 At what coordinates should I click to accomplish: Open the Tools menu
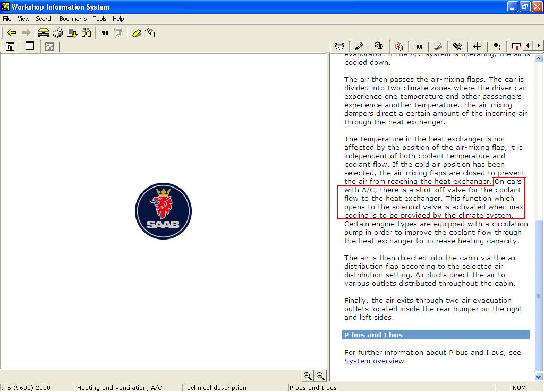(100, 19)
